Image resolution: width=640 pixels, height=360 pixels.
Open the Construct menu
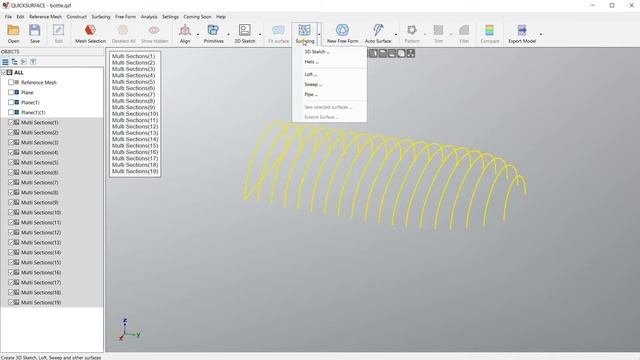coord(76,17)
